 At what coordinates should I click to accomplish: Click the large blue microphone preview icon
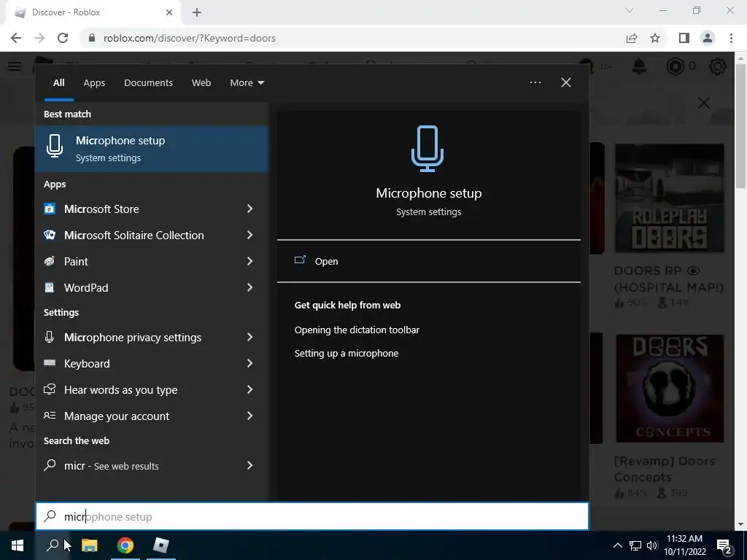click(427, 149)
